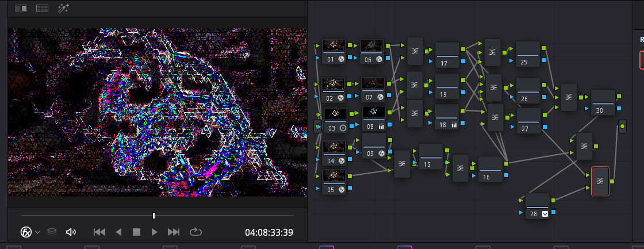The height and width of the screenshot is (249, 644).
Task: Select the red-outlined mixer node
Action: [600, 181]
